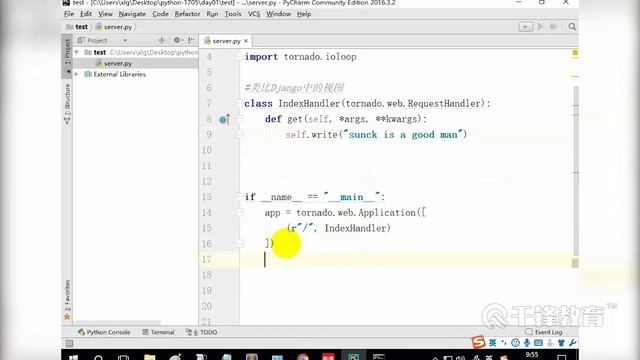Viewport: 640px width, 360px height.
Task: Expand External Libraries node
Action: (x=77, y=74)
